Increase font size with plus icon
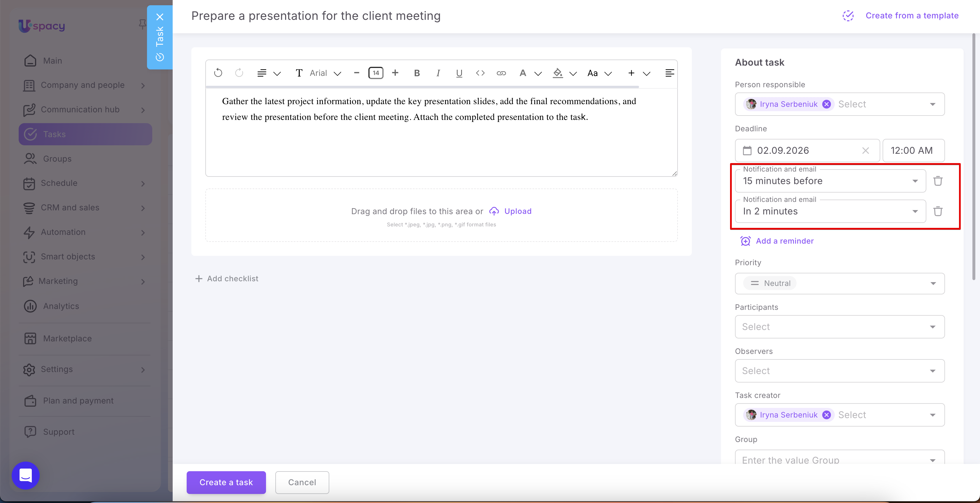The height and width of the screenshot is (503, 980). click(x=395, y=73)
